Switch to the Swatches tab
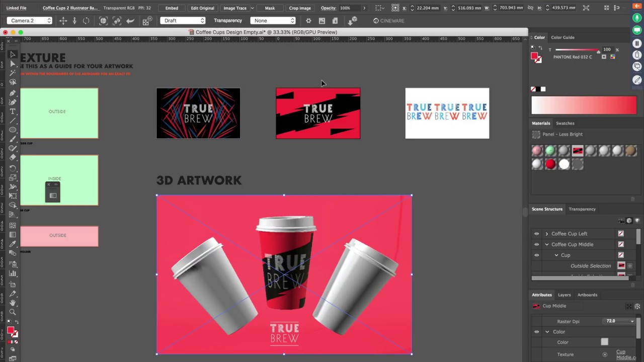This screenshot has height=362, width=644. click(565, 123)
